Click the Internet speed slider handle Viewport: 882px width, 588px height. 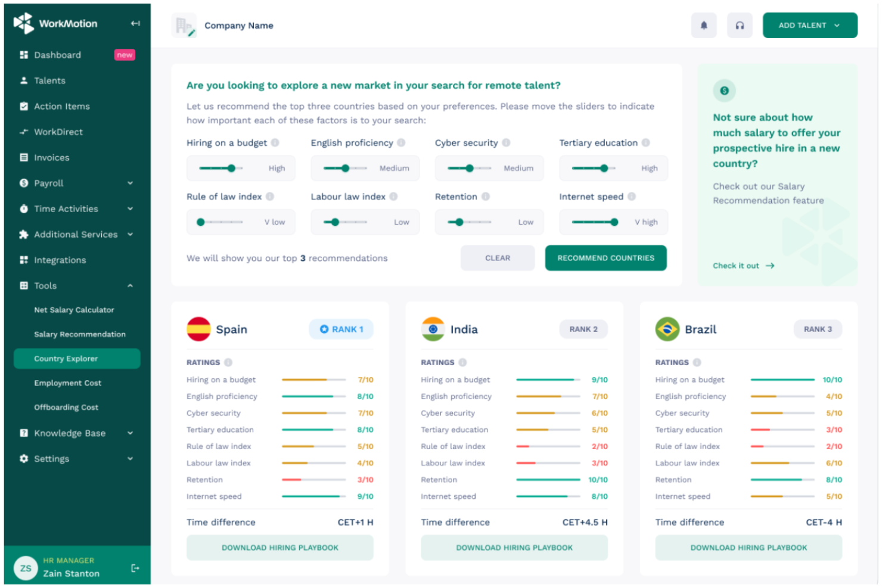[x=614, y=222]
